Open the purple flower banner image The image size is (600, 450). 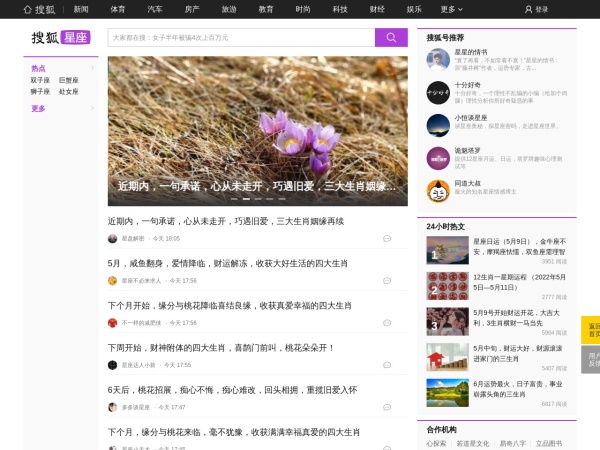pos(258,131)
